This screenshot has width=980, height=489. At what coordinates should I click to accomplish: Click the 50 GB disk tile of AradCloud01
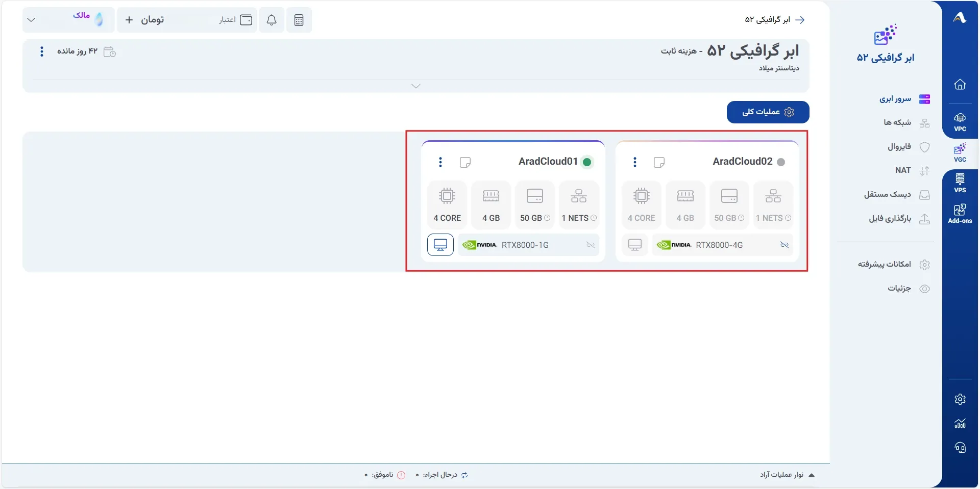[x=535, y=204]
